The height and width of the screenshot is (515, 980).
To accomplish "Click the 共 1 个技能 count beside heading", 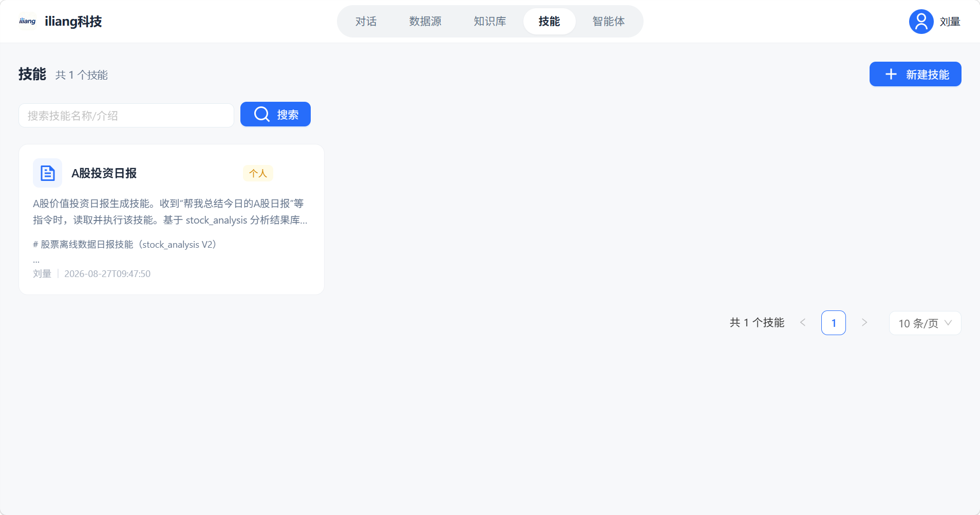I will click(82, 75).
